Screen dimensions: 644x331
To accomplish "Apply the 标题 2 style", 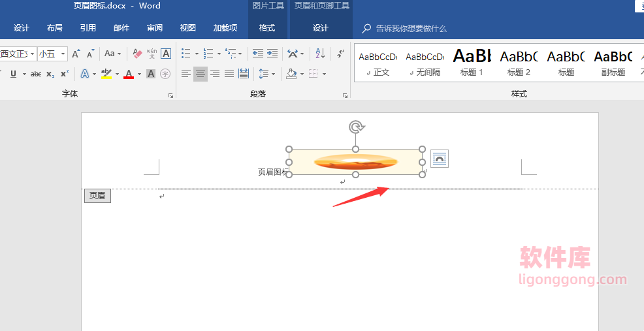I will [x=519, y=63].
